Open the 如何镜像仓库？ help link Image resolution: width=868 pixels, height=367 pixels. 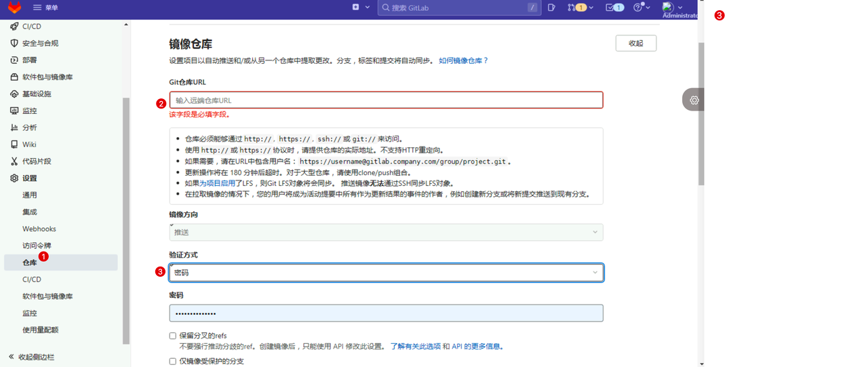coord(463,60)
